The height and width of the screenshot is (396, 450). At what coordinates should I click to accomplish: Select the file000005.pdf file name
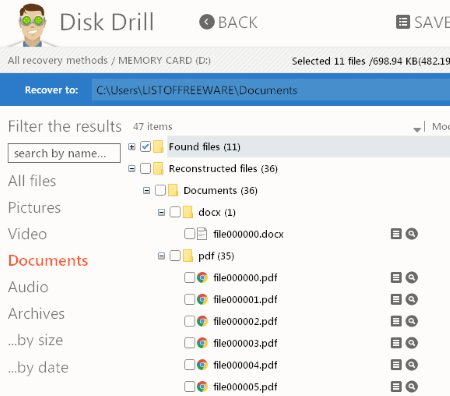pos(245,387)
